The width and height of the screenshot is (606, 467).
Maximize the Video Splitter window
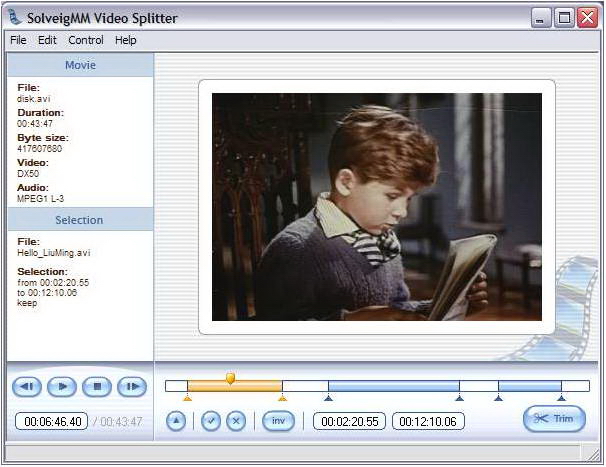click(x=564, y=18)
